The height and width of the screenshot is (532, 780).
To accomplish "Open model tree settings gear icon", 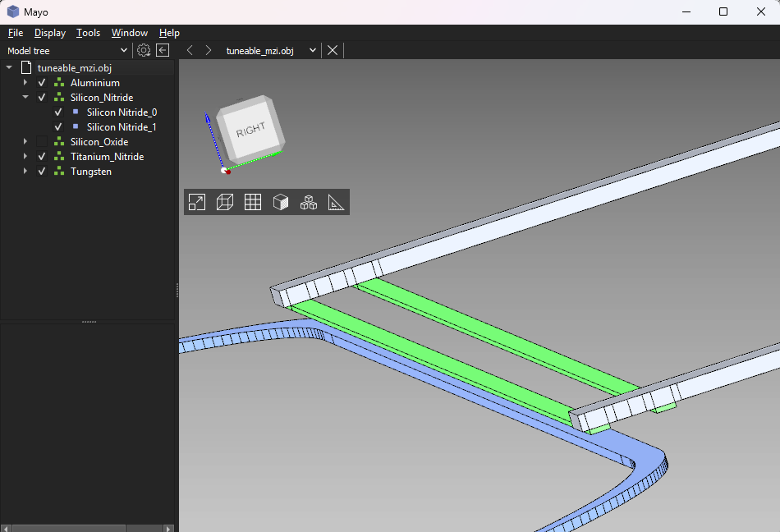I will click(x=144, y=50).
